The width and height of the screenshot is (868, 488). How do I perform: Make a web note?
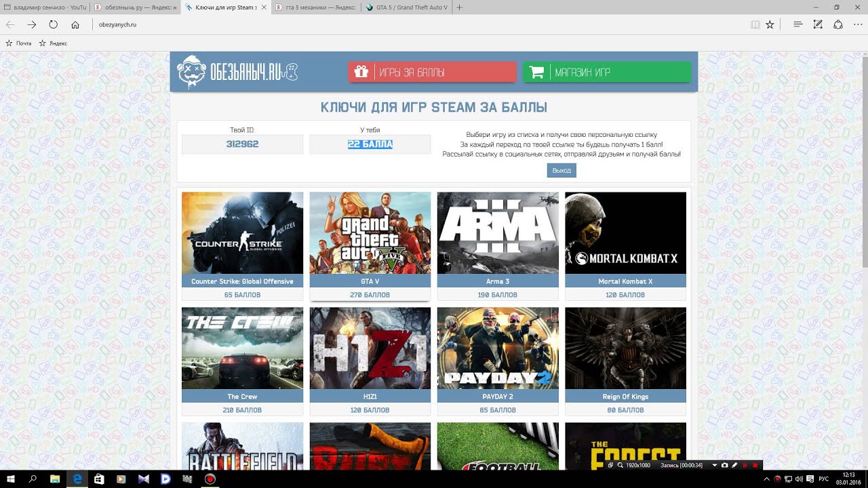coord(818,24)
